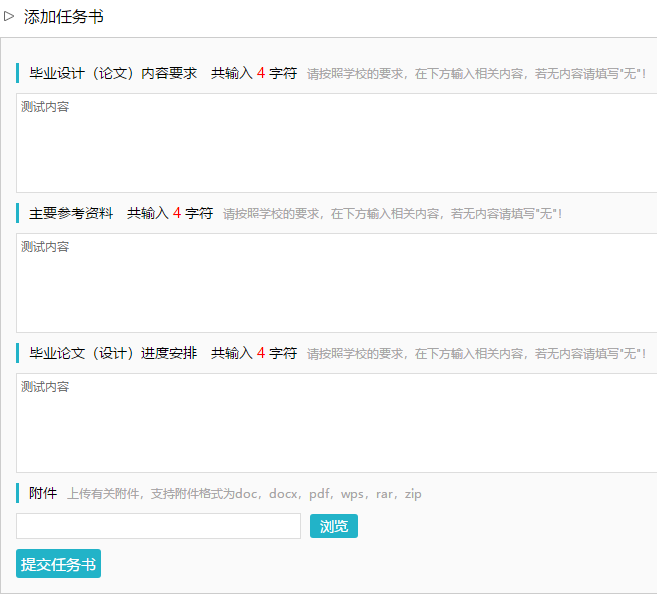This screenshot has width=657, height=594.
Task: Click the blue bar marker beside 附件
Action: point(18,493)
